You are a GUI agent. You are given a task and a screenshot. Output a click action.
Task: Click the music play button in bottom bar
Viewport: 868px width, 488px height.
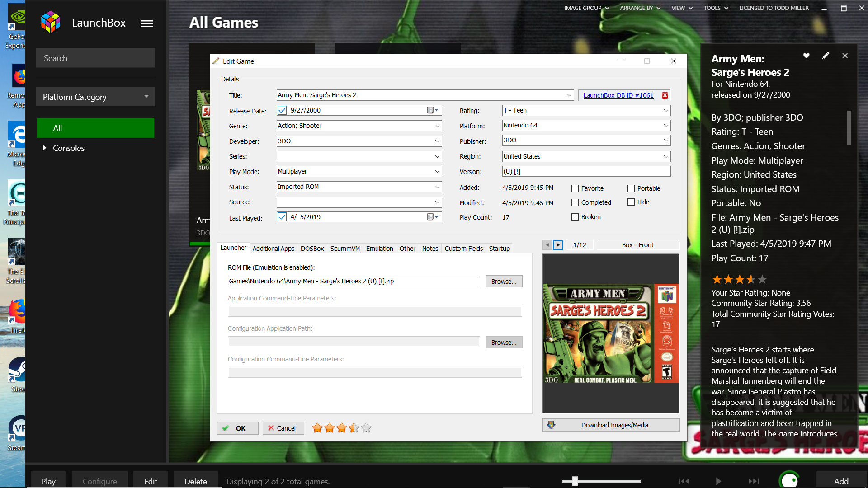718,481
